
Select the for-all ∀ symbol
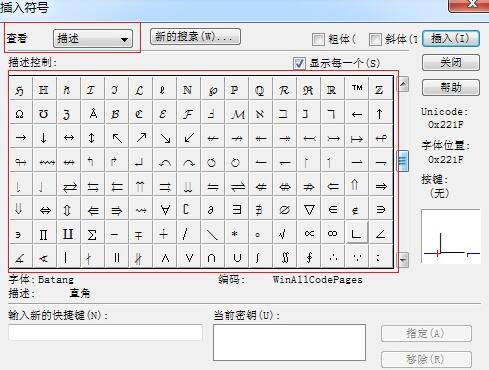165,209
